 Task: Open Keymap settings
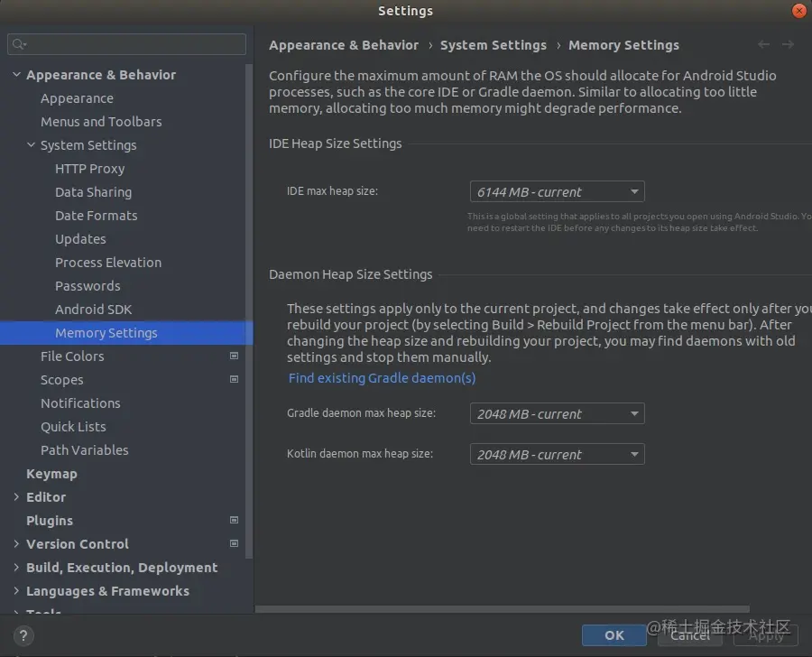(51, 474)
